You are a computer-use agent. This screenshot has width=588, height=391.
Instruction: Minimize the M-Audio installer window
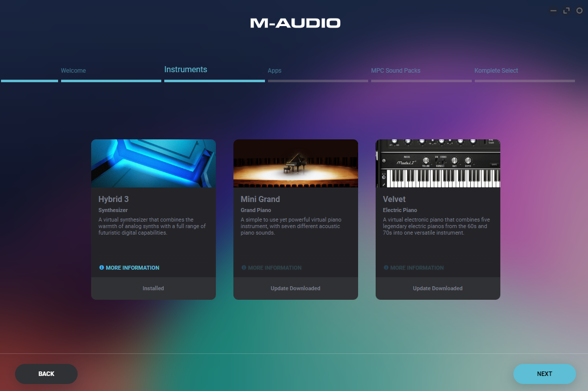553,11
